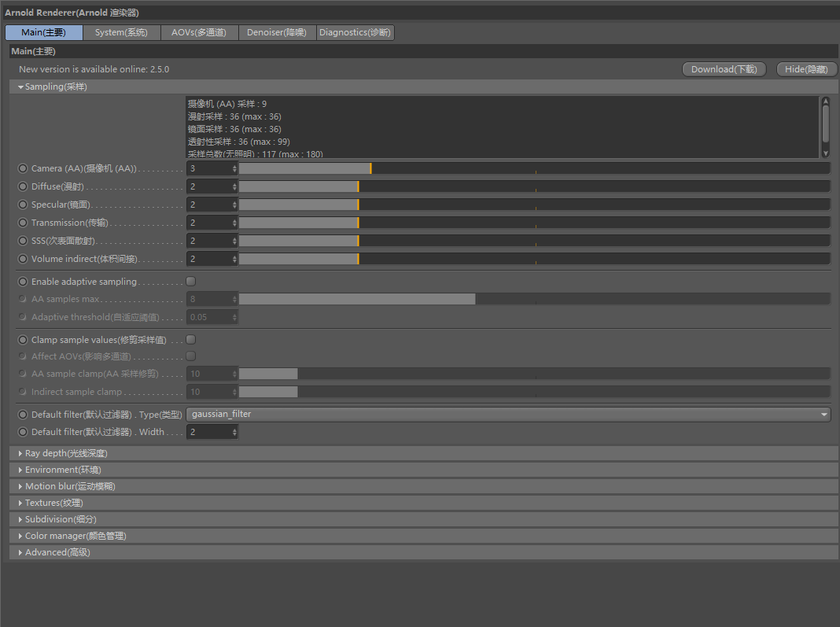Click the Camera (AA) slider
Viewport: 840px width, 627px height.
tap(535, 168)
